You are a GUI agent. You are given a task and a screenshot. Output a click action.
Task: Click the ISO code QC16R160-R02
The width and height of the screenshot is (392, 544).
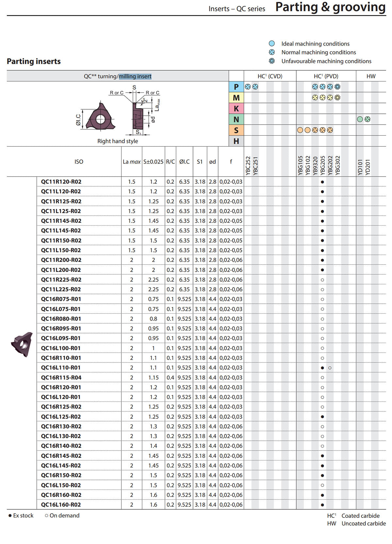[61, 495]
